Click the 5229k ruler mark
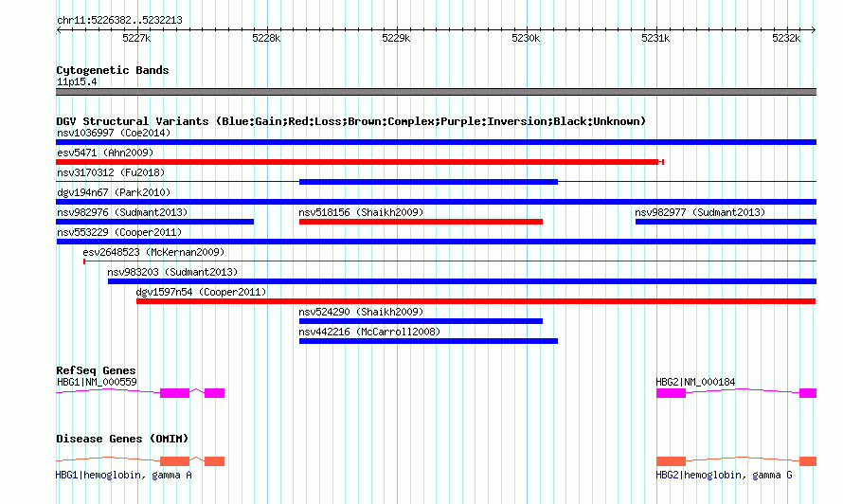 (396, 38)
